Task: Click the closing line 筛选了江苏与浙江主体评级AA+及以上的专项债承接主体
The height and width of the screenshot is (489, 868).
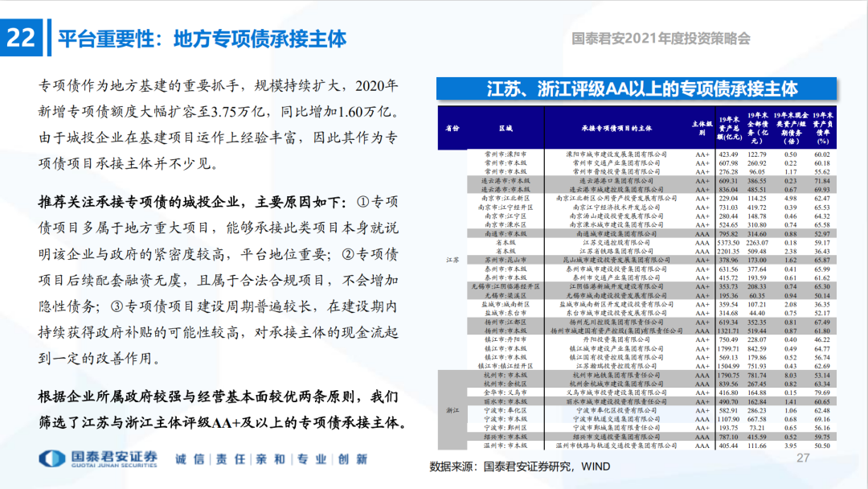Action: click(225, 422)
